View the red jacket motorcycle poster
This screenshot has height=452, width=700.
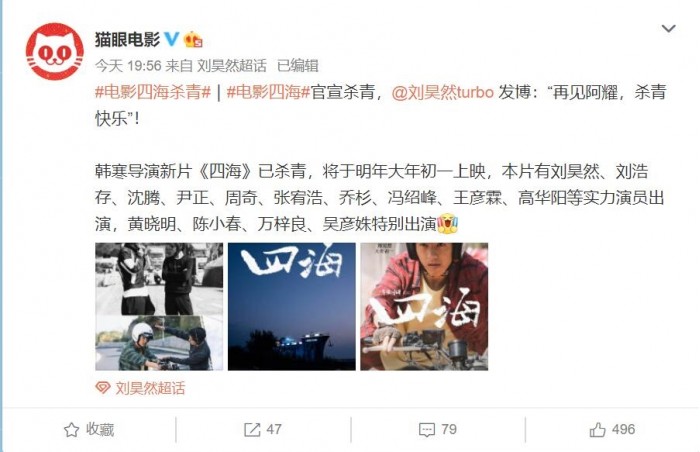[424, 306]
